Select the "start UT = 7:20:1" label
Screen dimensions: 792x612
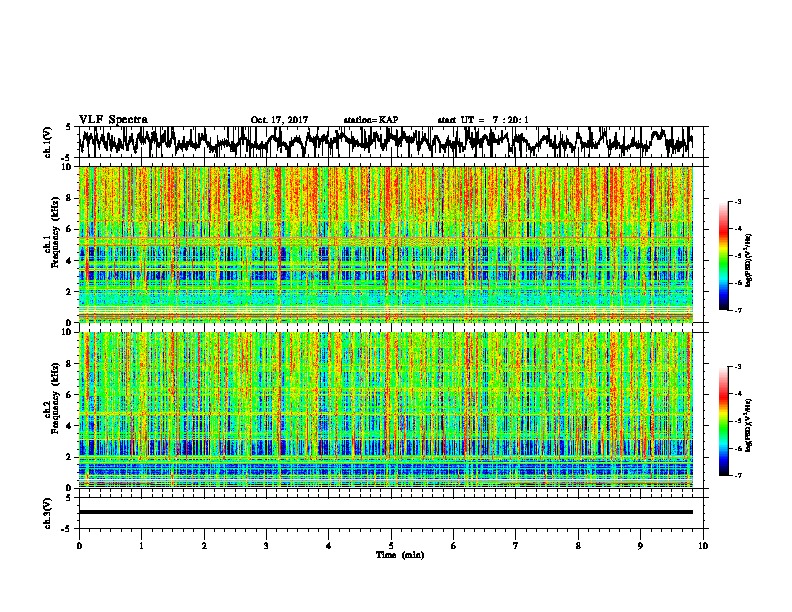coord(483,120)
